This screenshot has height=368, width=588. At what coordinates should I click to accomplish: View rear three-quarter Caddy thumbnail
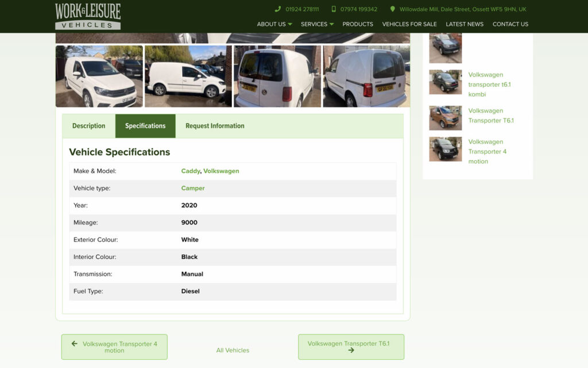pos(366,76)
